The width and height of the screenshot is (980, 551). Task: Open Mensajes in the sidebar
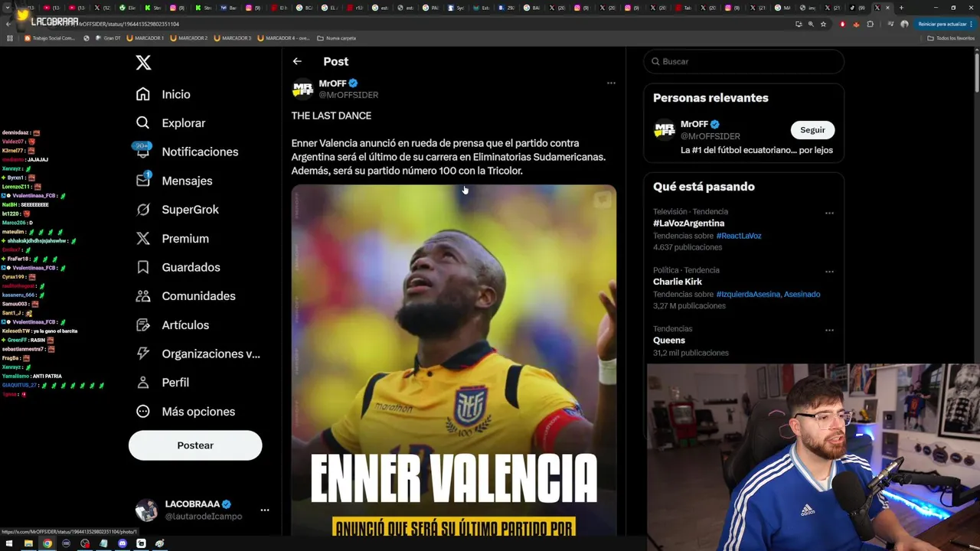point(174,181)
